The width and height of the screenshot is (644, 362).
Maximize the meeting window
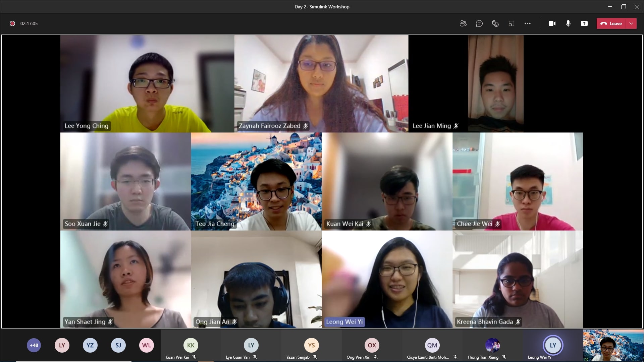click(x=623, y=7)
